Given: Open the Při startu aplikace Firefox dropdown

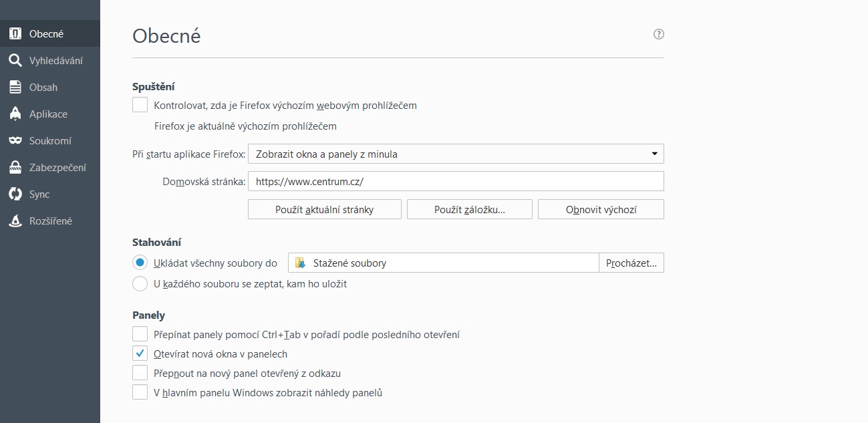Looking at the screenshot, I should [x=456, y=154].
